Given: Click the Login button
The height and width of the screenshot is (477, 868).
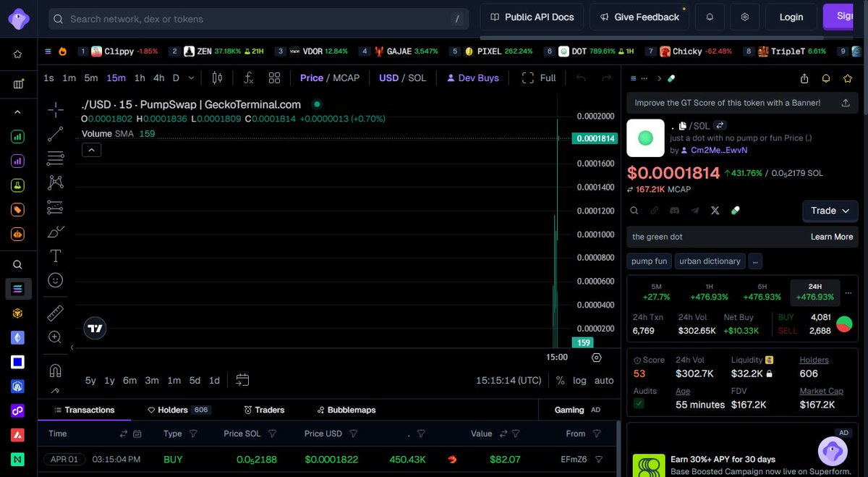Looking at the screenshot, I should (791, 17).
